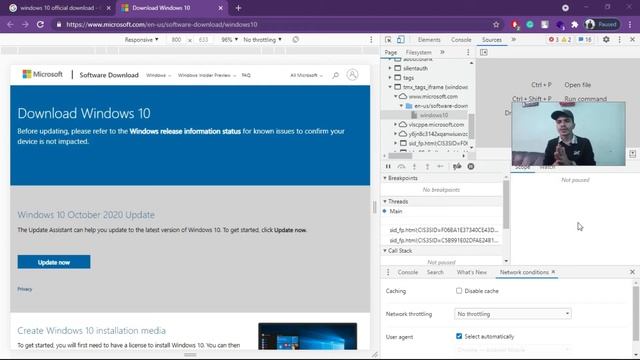Click the Microsoft account sign-in icon
640x360 pixels.
click(352, 75)
